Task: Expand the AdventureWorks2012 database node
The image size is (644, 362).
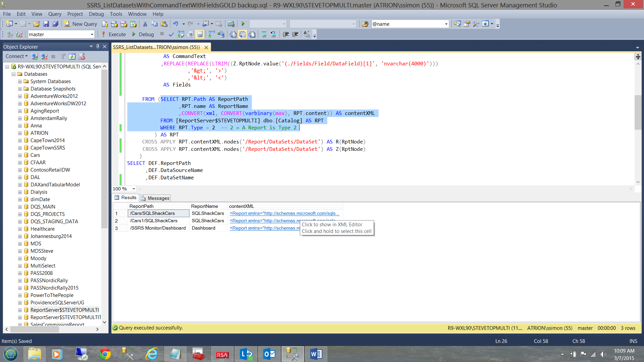Action: tap(20, 96)
